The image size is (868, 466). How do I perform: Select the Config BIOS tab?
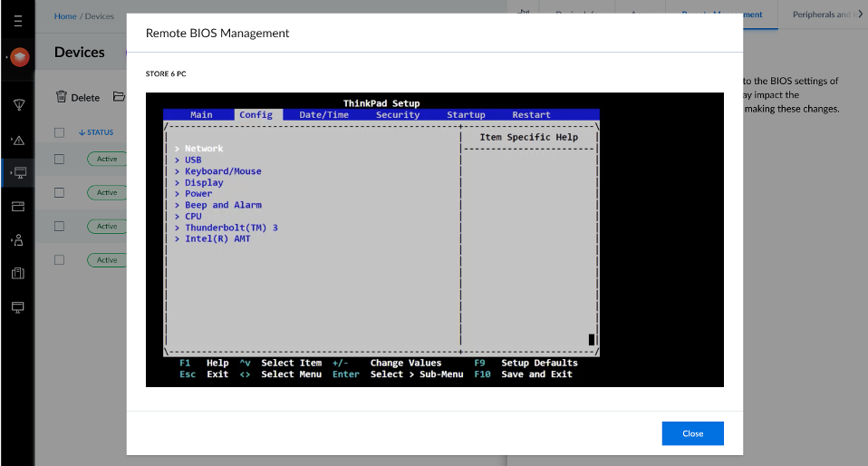click(x=256, y=115)
